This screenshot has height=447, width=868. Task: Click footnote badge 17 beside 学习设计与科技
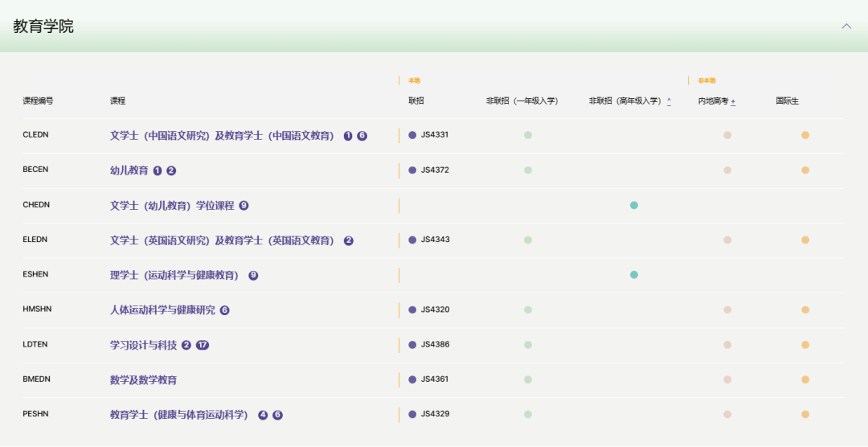click(203, 345)
